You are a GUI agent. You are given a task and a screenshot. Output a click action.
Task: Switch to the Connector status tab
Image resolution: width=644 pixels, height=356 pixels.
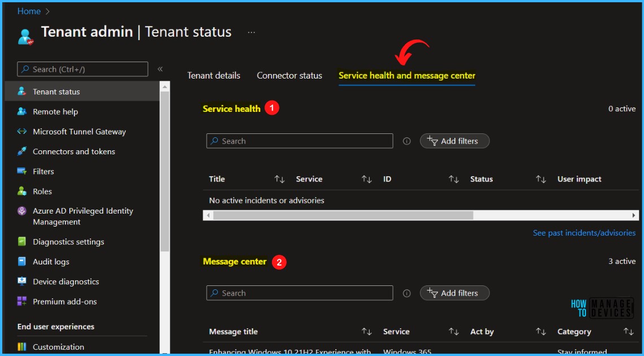(289, 76)
